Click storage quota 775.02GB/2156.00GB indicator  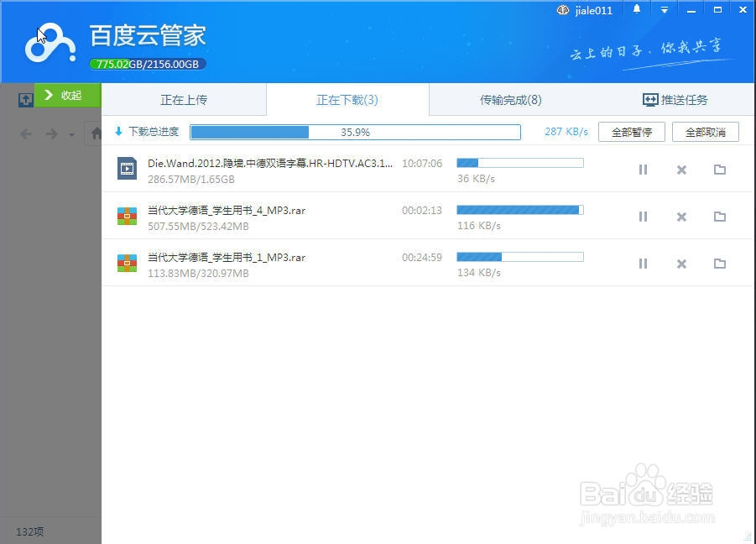tap(148, 64)
